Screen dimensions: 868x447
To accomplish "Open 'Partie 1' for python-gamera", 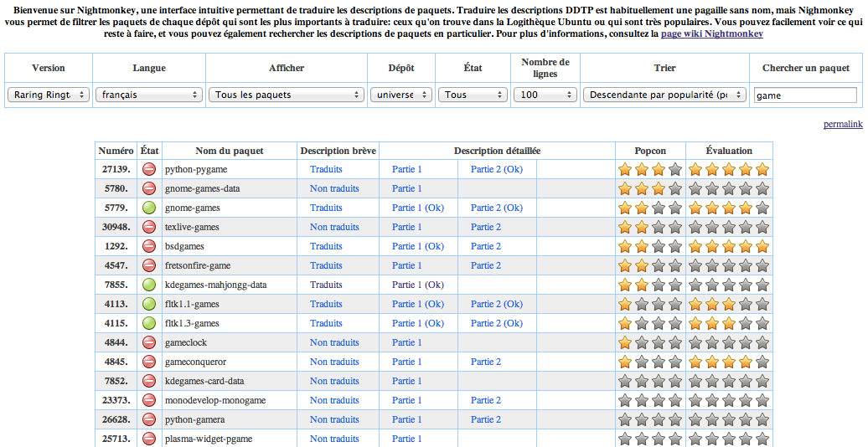I will tap(407, 419).
